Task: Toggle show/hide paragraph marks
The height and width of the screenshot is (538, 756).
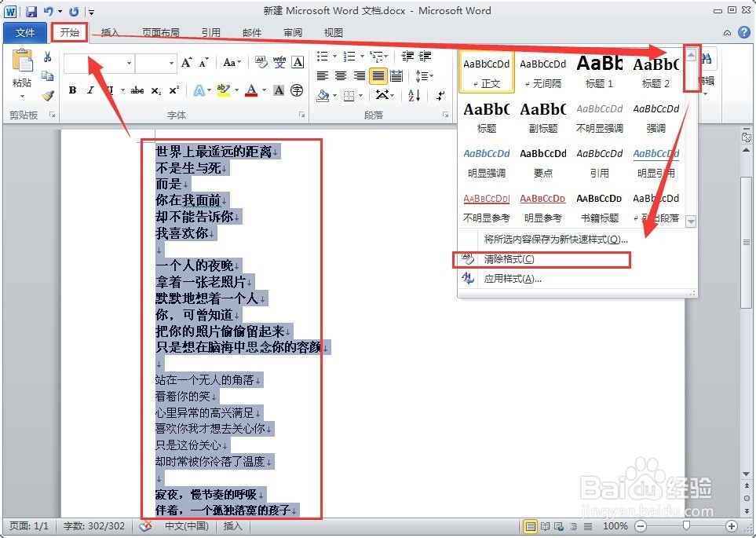Action: (x=439, y=97)
